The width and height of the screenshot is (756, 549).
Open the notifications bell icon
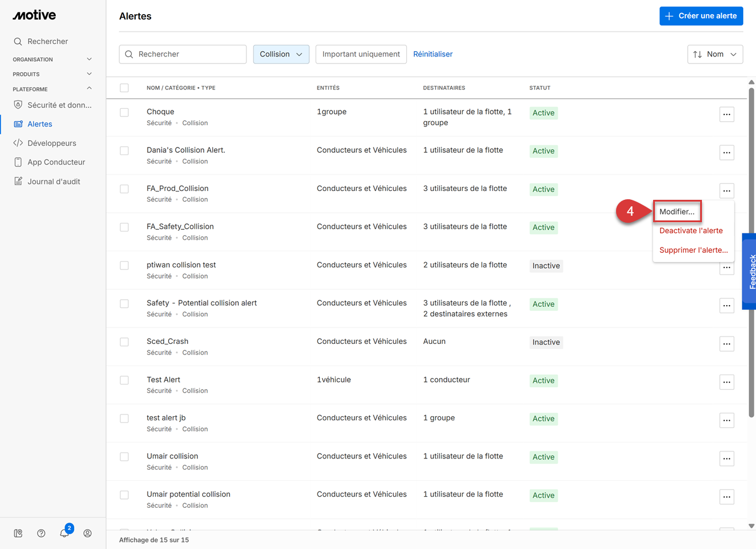tap(65, 533)
